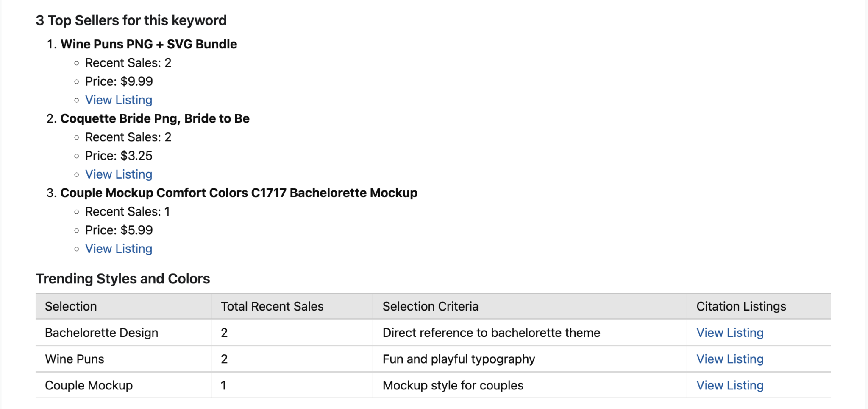
Task: Click View Listing in Bachelorette Design row
Action: point(730,333)
